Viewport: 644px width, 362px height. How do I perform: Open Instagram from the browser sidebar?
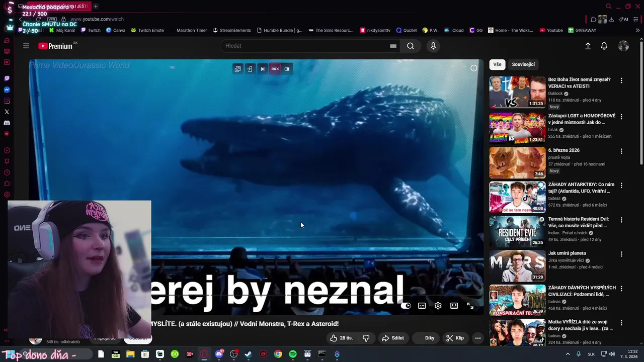click(7, 101)
